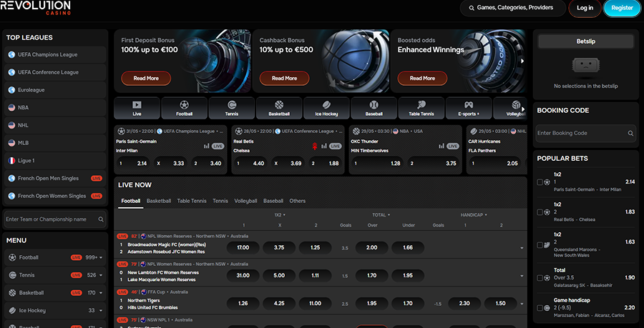Read More on Cashback Bonus
The width and height of the screenshot is (644, 328).
click(x=284, y=79)
